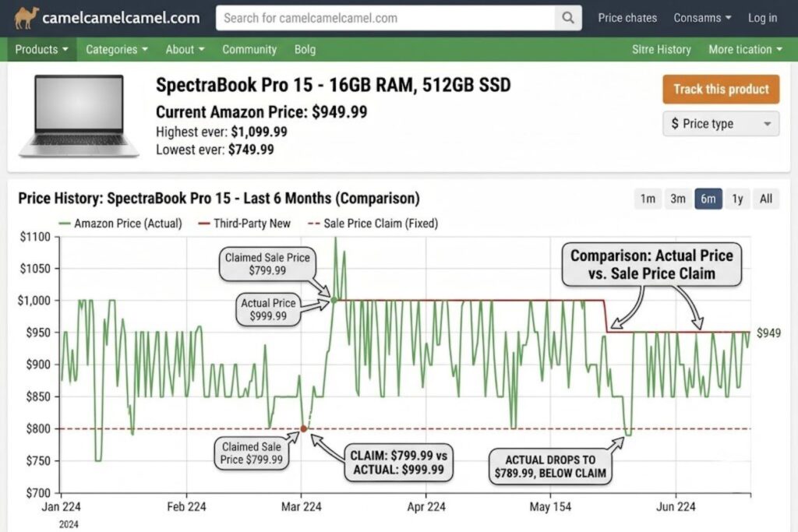Open the Products menu

coord(42,49)
